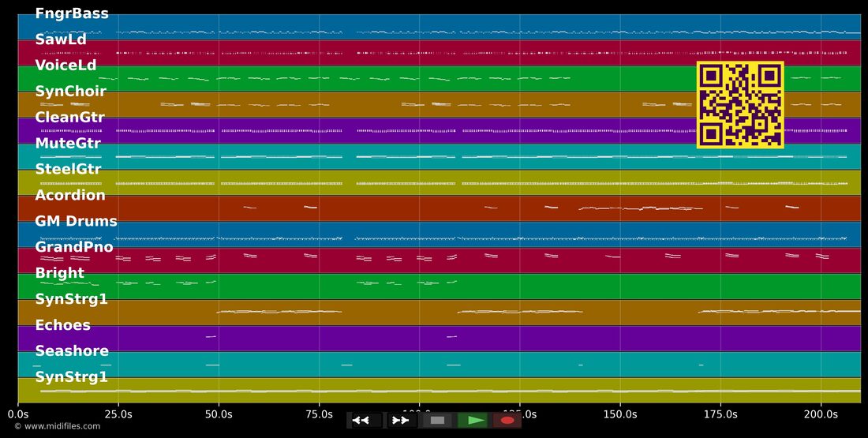Screen dimensions: 868x438
Task: Jump to the 175.0s timeline mark
Action: 720,414
